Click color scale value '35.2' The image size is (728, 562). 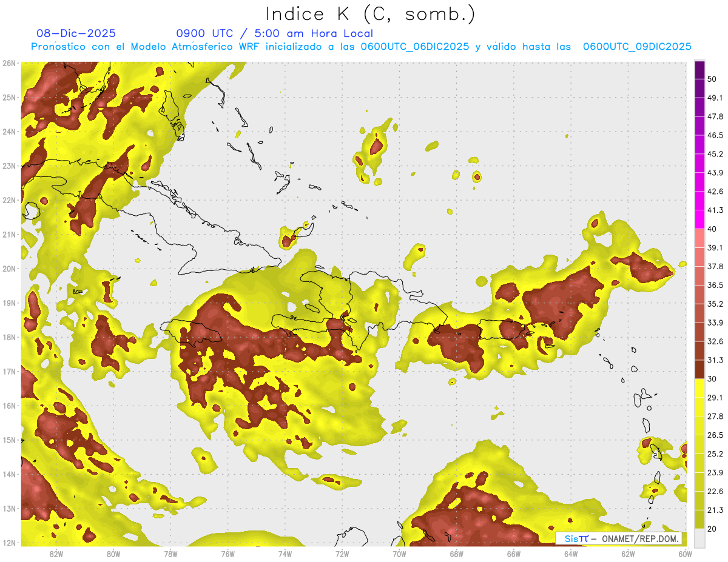pyautogui.click(x=715, y=304)
